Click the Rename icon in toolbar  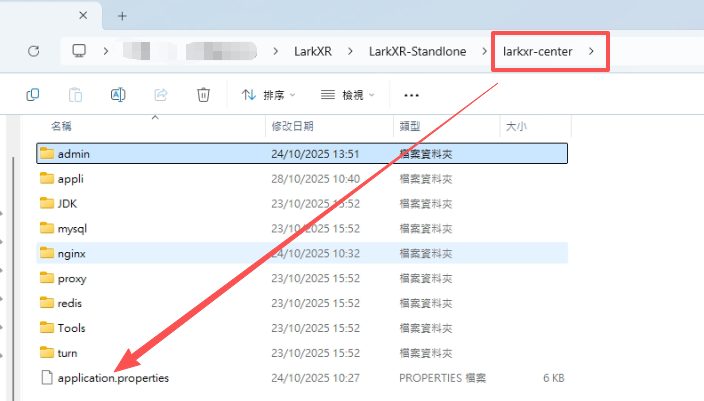coord(117,95)
